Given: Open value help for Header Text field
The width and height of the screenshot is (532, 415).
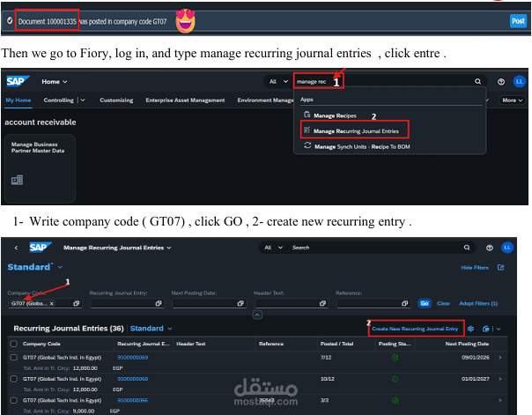Looking at the screenshot, I should point(322,303).
